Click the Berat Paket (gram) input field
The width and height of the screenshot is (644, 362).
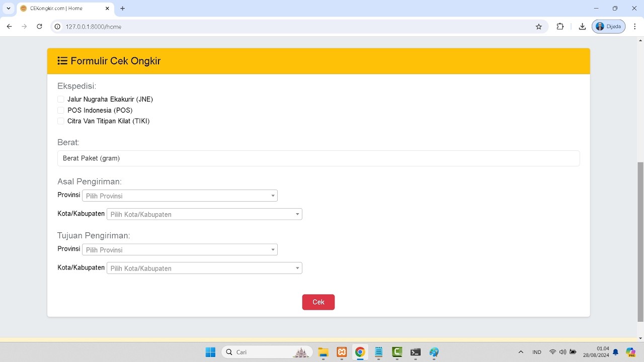318,158
